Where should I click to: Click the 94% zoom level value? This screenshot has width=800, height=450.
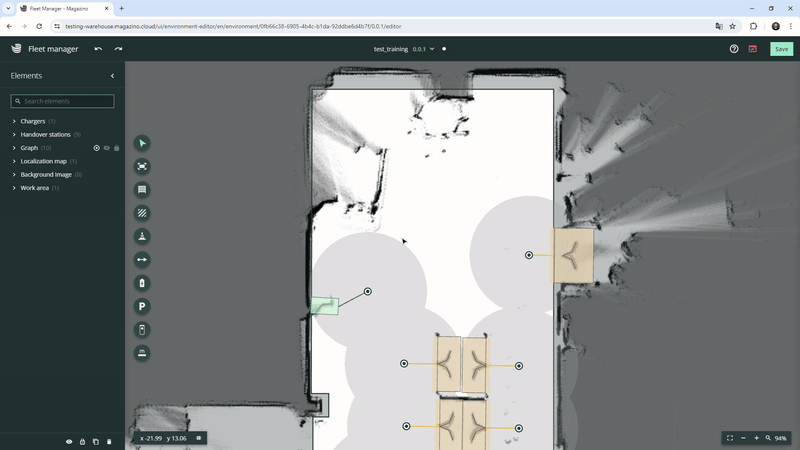(x=781, y=438)
